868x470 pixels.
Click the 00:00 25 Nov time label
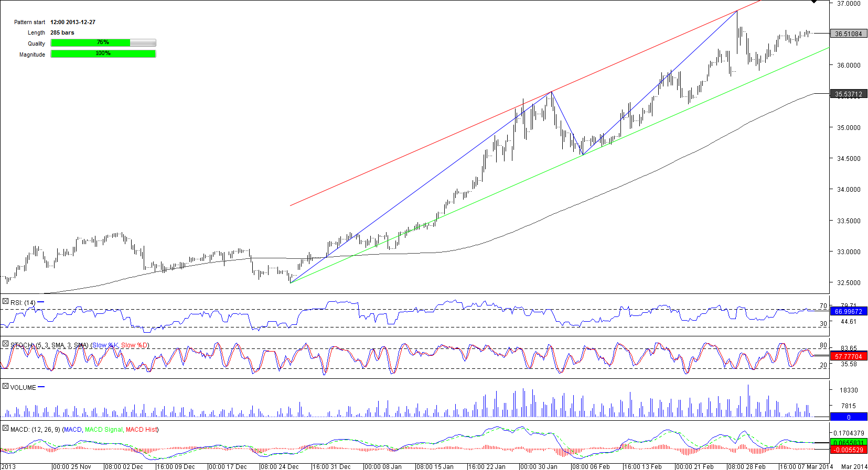[72, 466]
